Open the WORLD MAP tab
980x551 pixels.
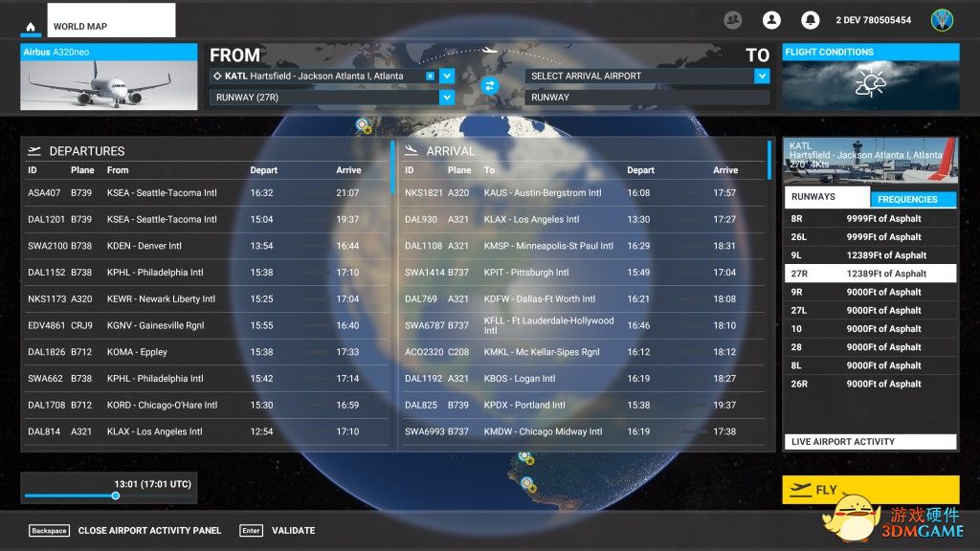point(111,20)
